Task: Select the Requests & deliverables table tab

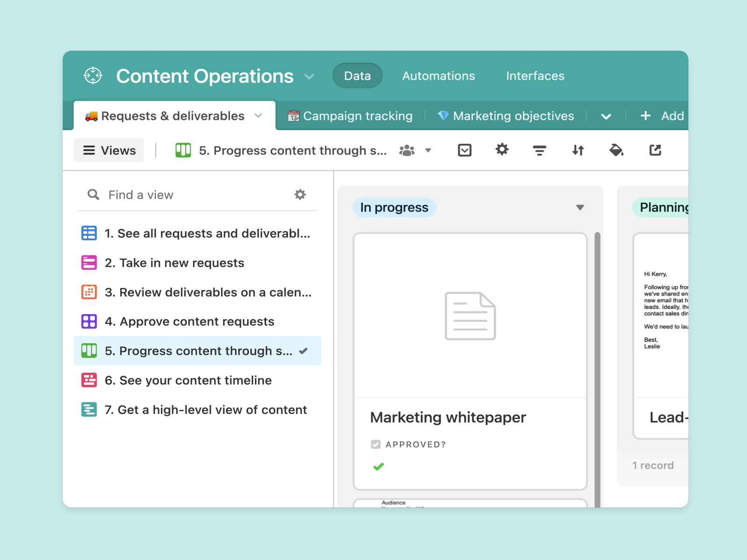Action: tap(175, 116)
